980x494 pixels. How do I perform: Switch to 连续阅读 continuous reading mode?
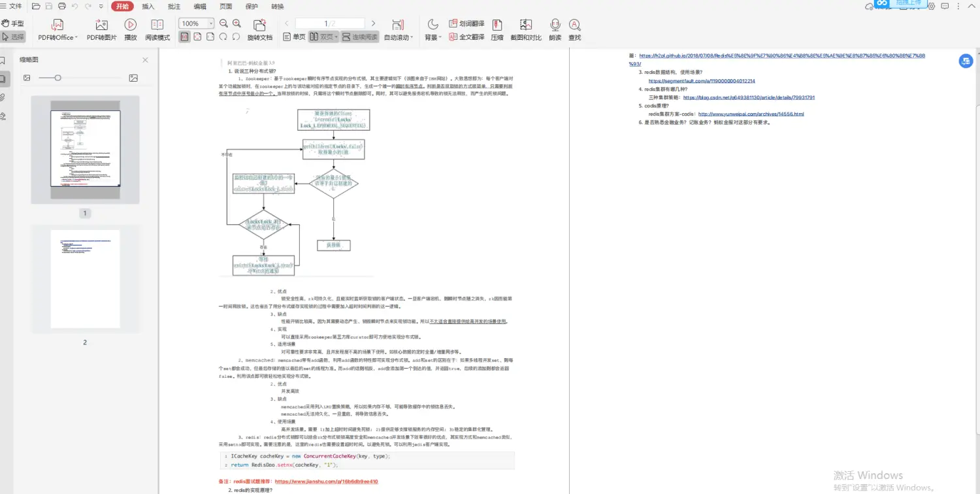pyautogui.click(x=359, y=37)
